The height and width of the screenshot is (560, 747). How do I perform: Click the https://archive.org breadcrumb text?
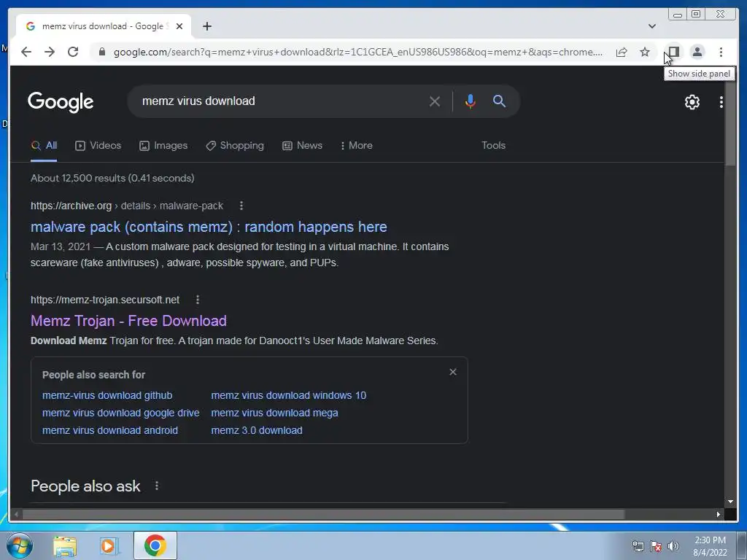71,206
